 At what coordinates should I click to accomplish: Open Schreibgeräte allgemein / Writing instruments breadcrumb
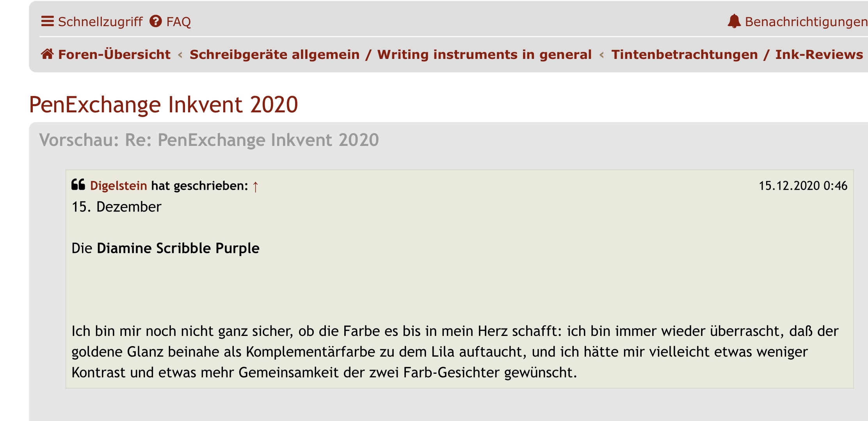click(391, 54)
